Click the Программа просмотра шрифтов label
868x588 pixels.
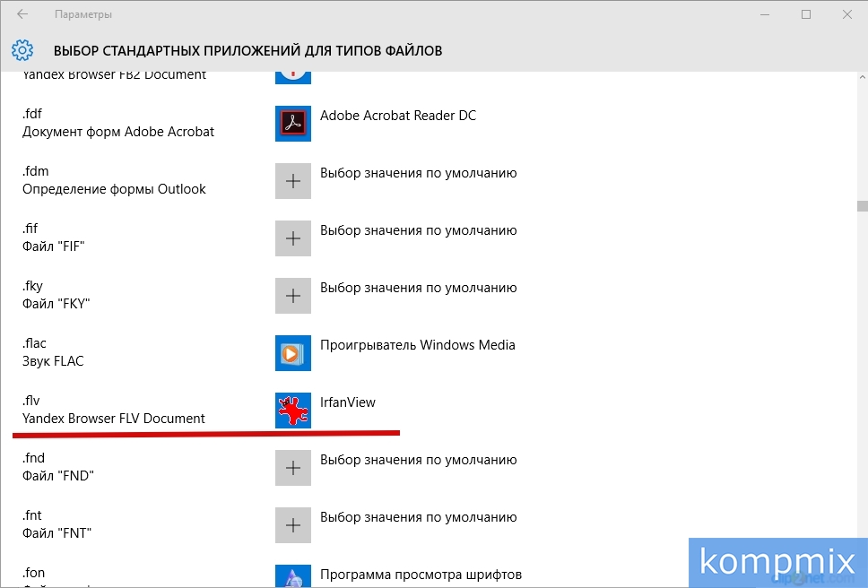421,575
